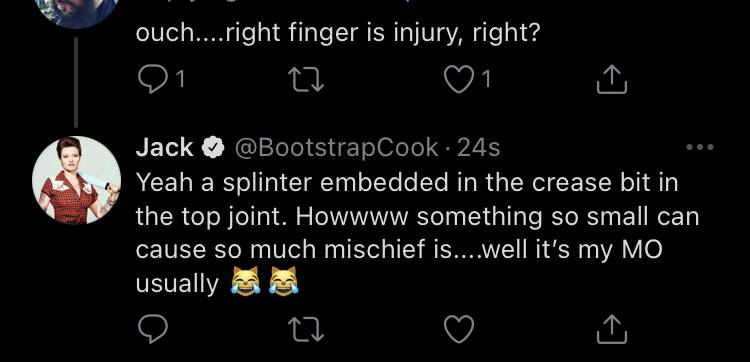Share the "ouch....right finger is injury" tweet
The width and height of the screenshot is (750, 362).
[x=612, y=79]
